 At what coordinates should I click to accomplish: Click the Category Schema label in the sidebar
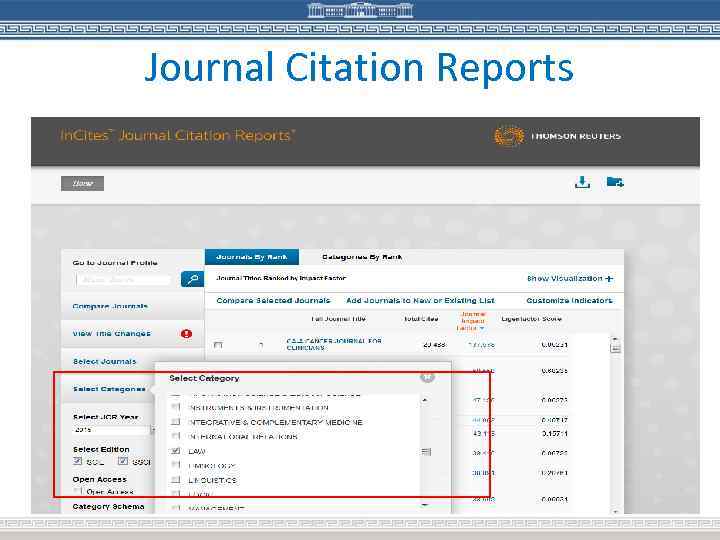click(109, 506)
